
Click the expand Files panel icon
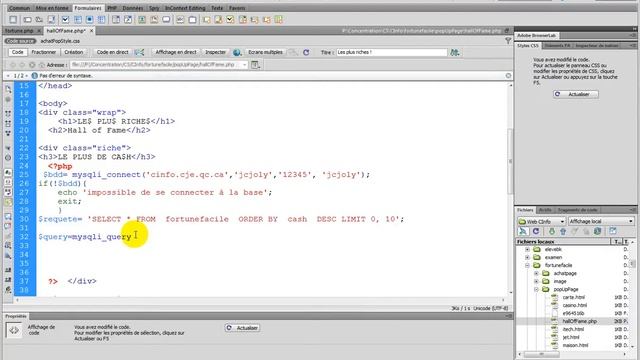tap(613, 231)
